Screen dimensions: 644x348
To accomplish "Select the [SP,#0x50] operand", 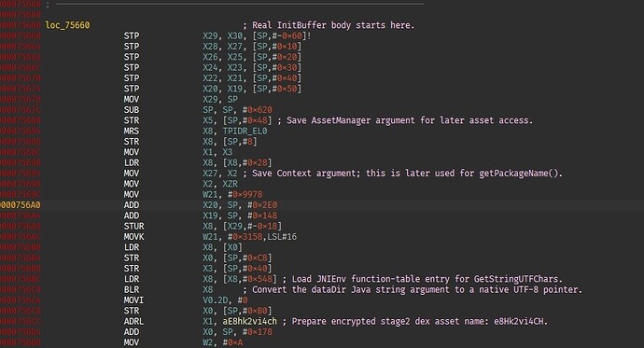I will (277, 89).
